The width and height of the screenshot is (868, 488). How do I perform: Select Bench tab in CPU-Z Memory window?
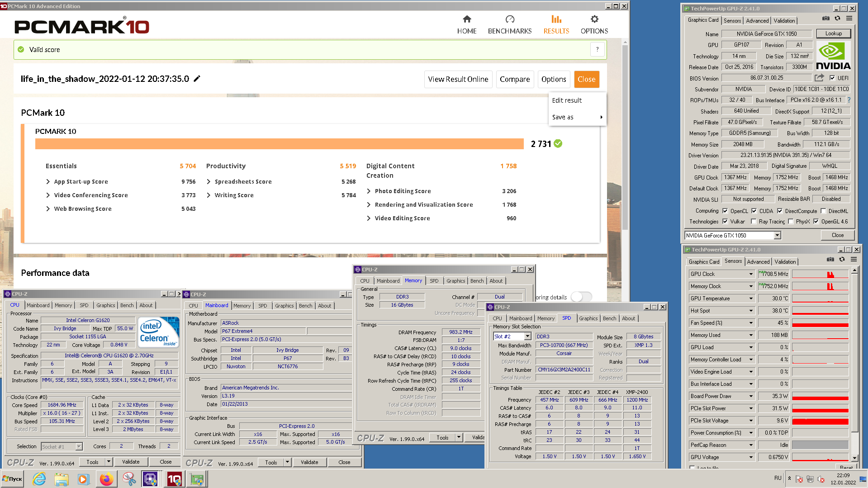point(477,281)
